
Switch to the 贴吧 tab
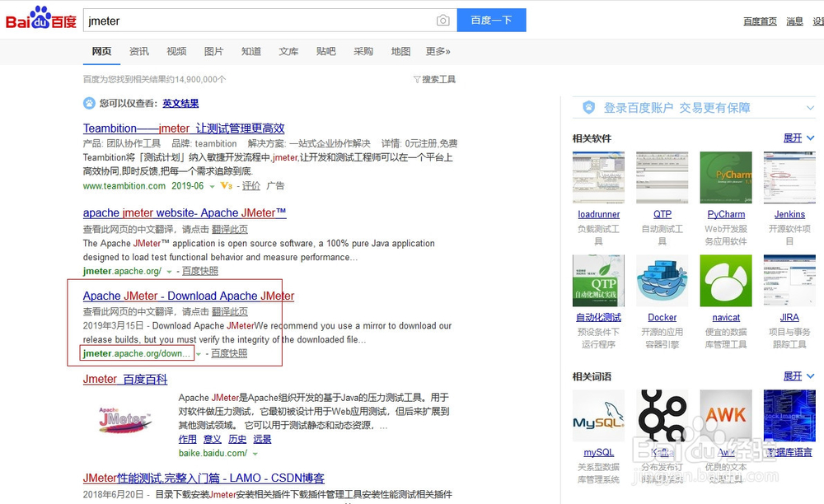325,51
